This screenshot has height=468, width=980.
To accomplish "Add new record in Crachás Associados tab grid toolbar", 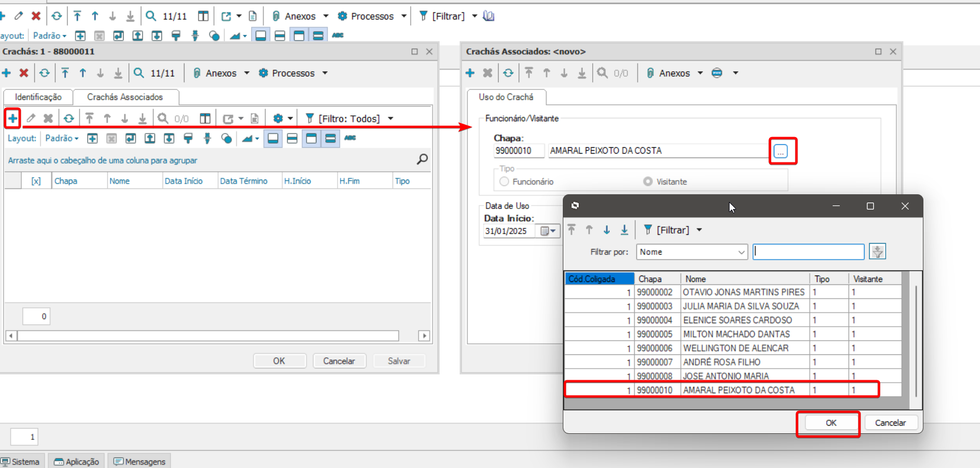I will point(12,118).
